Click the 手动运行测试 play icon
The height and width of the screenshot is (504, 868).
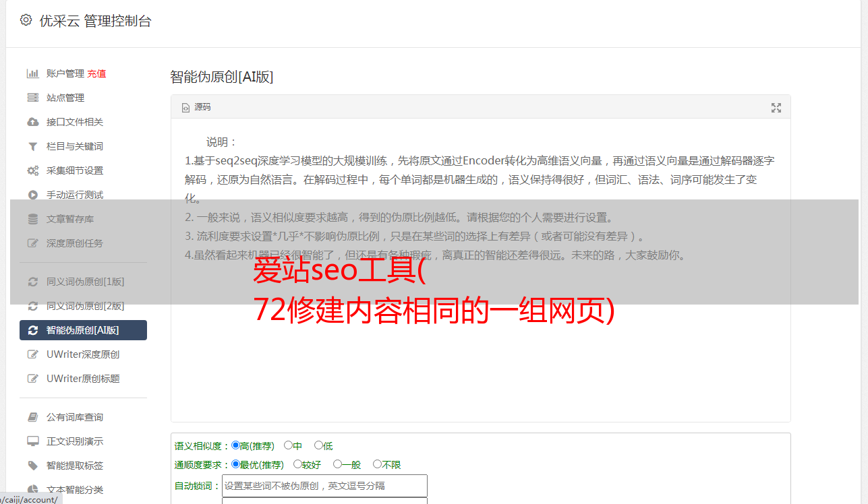point(32,195)
